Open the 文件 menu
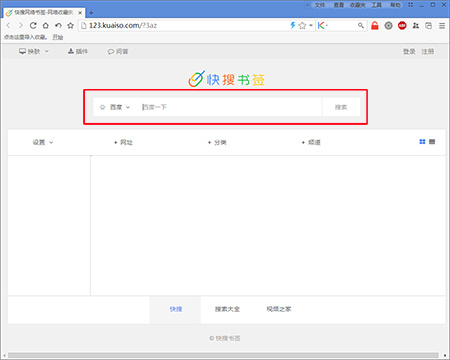 (x=320, y=5)
